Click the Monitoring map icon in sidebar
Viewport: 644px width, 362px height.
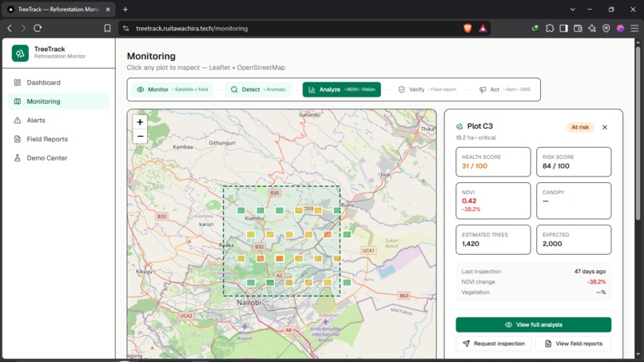18,101
